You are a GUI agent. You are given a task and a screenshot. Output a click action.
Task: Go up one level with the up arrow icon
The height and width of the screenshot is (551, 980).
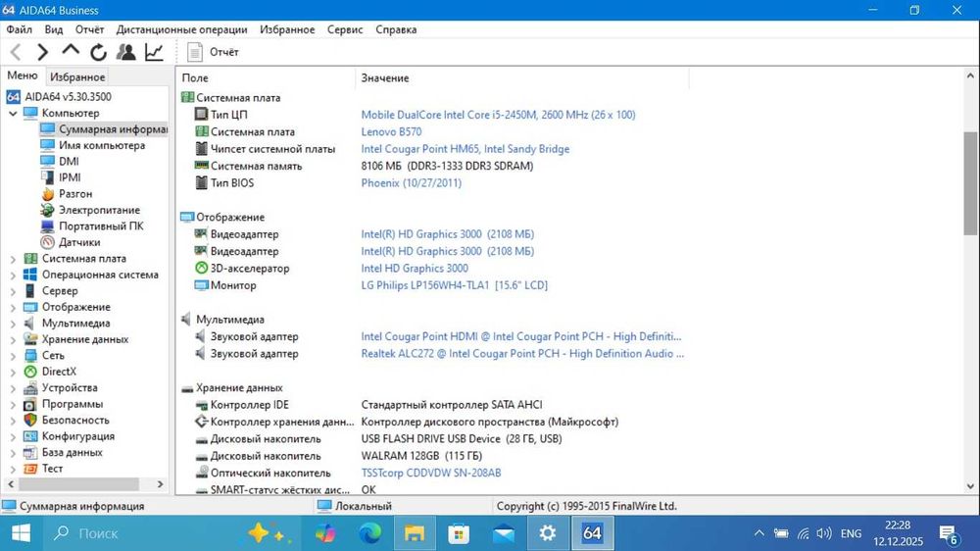(x=71, y=51)
